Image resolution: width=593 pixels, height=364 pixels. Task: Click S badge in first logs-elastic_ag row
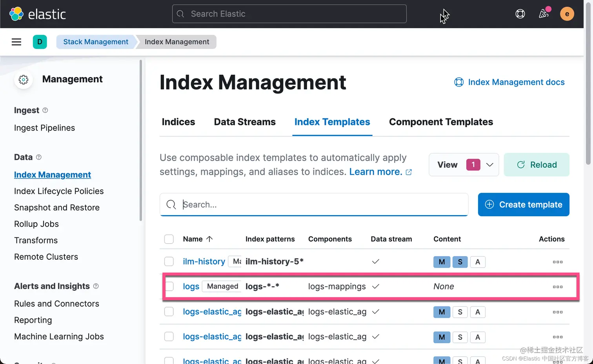460,312
